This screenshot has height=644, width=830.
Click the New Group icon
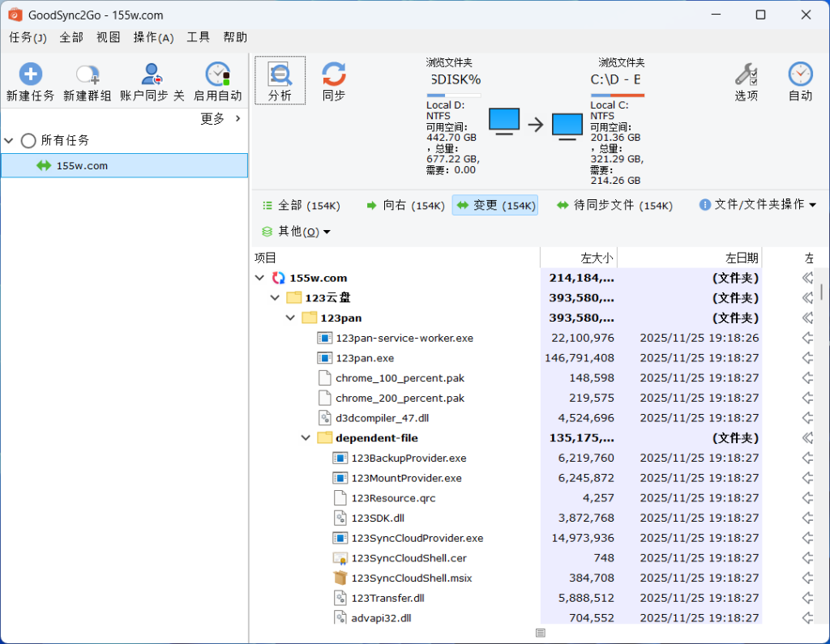click(x=87, y=75)
